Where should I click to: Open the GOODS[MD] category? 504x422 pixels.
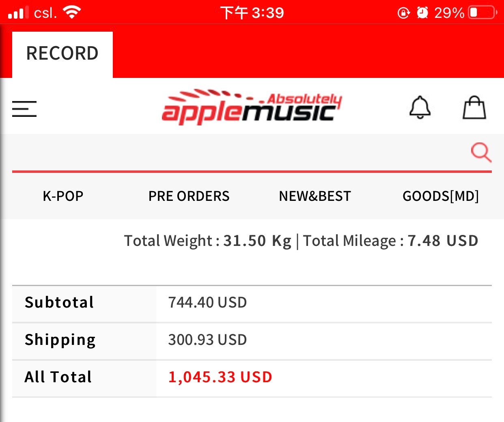[x=441, y=196]
